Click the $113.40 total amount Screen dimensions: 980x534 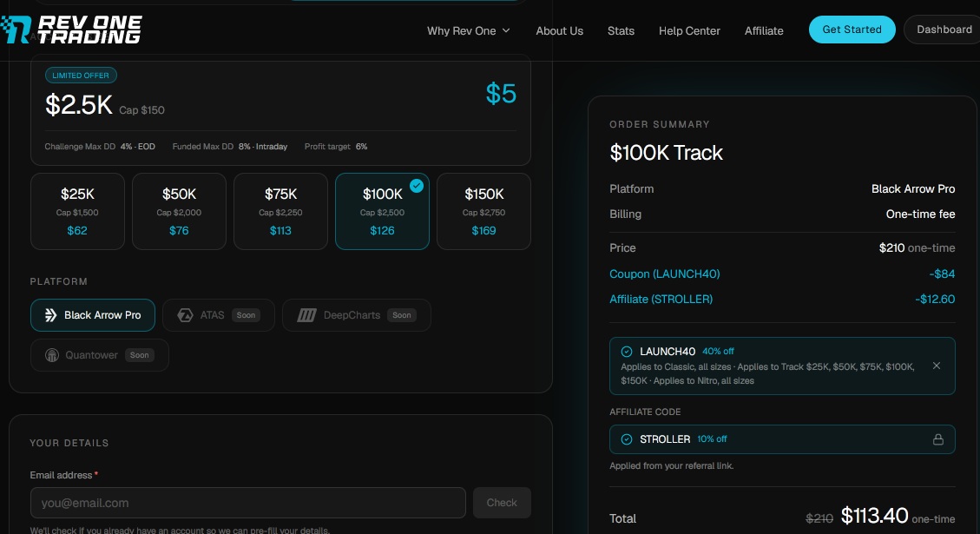874,516
